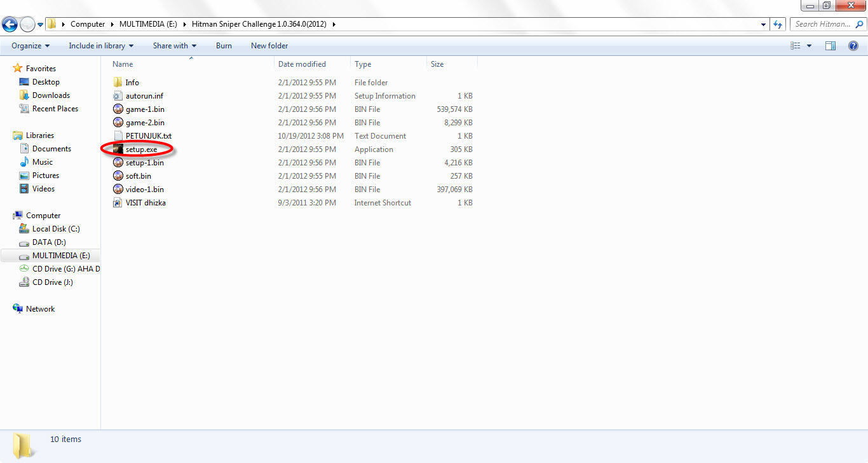Select the game-1.bin file icon

[118, 109]
